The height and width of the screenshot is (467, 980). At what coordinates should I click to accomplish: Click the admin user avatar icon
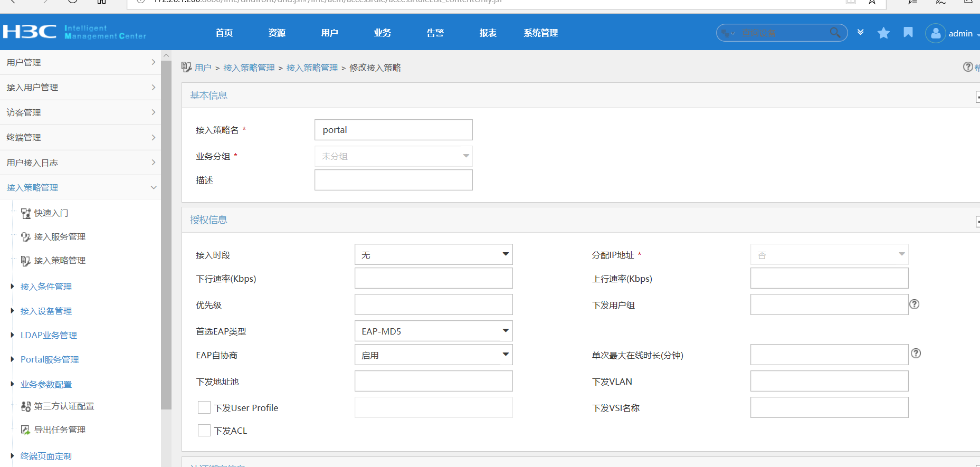tap(935, 33)
